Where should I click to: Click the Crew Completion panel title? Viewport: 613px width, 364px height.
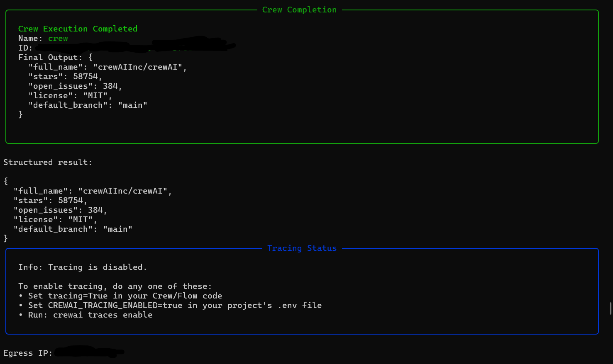[x=299, y=10]
